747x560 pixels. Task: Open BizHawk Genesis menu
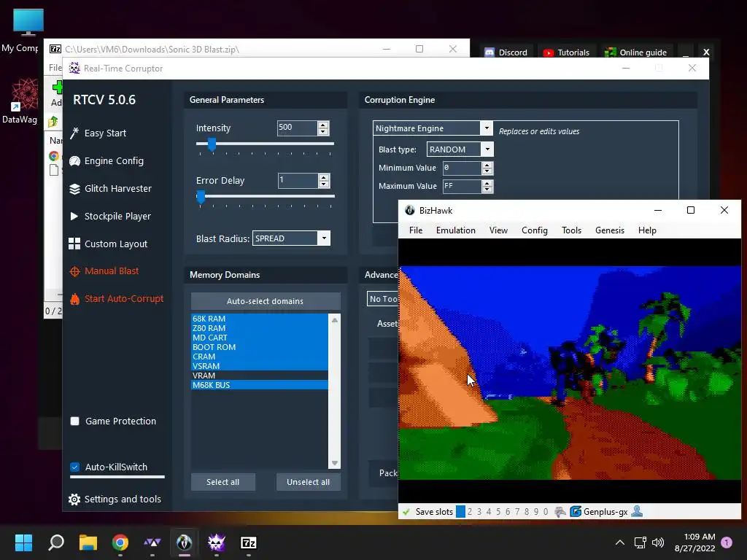point(610,230)
